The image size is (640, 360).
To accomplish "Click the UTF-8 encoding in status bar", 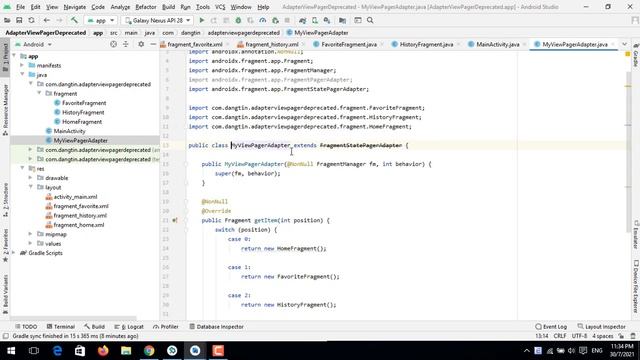I will (579, 336).
